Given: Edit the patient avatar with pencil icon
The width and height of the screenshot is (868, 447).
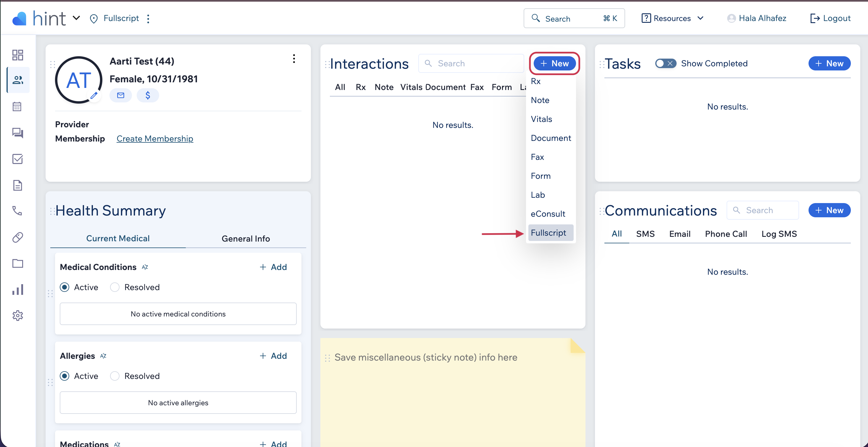Looking at the screenshot, I should (x=94, y=96).
